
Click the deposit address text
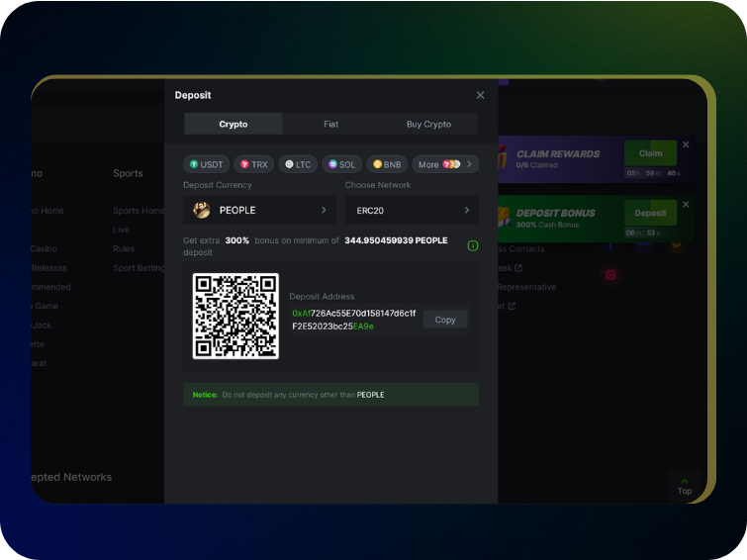click(354, 320)
